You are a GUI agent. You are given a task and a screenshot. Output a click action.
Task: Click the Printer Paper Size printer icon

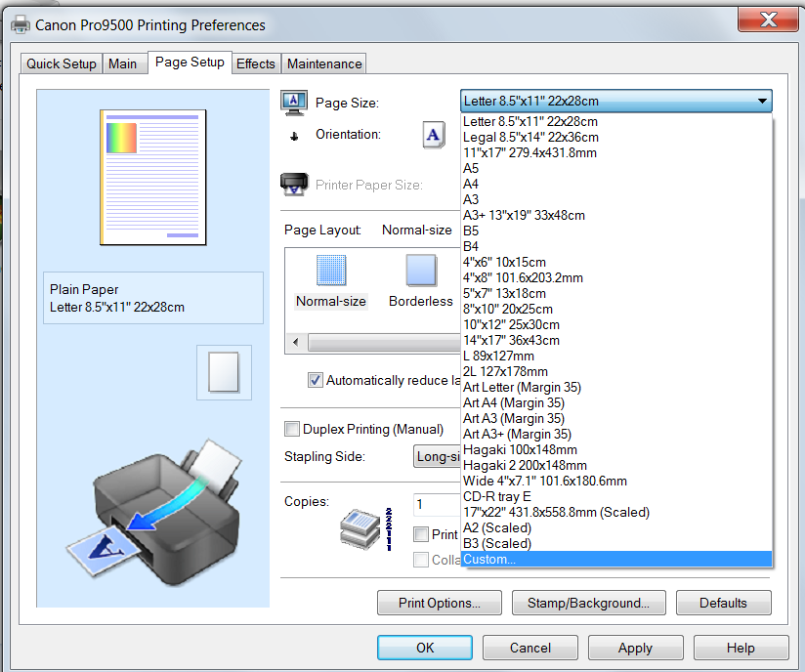point(294,185)
